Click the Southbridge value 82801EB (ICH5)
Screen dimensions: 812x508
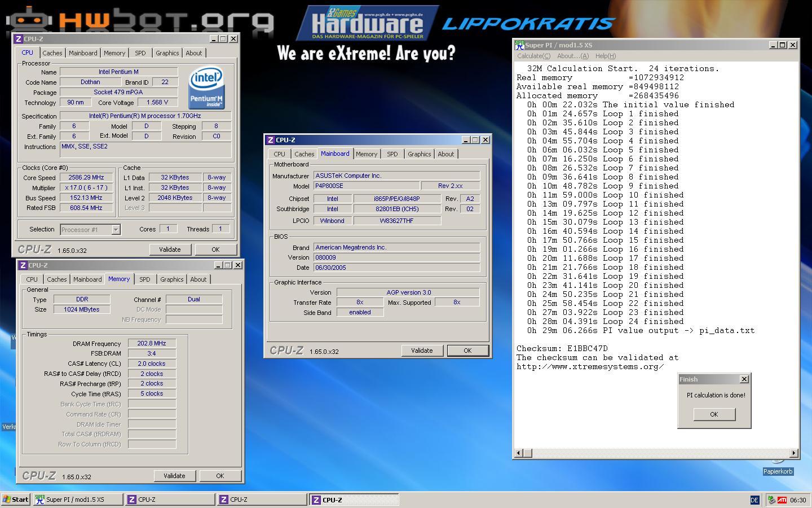[397, 209]
